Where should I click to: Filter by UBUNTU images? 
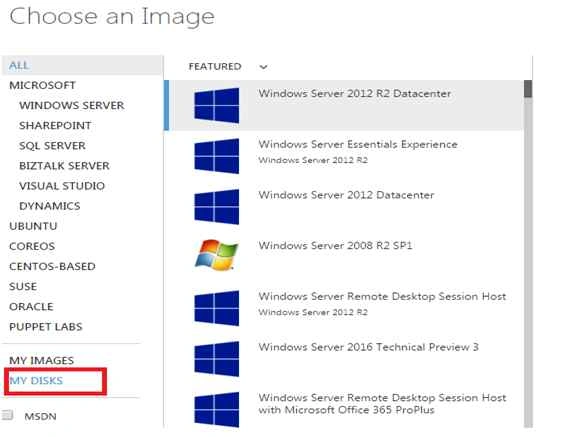tap(33, 226)
